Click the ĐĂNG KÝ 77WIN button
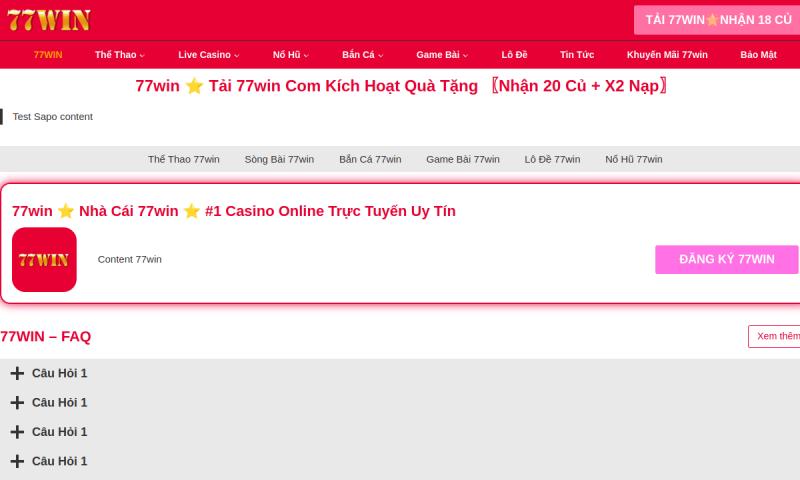 click(x=726, y=259)
